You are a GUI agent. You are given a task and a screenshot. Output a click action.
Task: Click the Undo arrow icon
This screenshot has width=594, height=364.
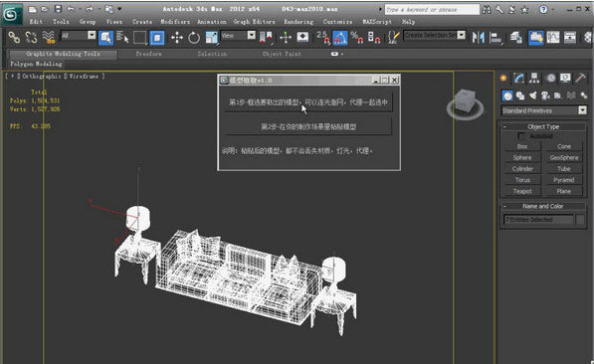[x=71, y=9]
